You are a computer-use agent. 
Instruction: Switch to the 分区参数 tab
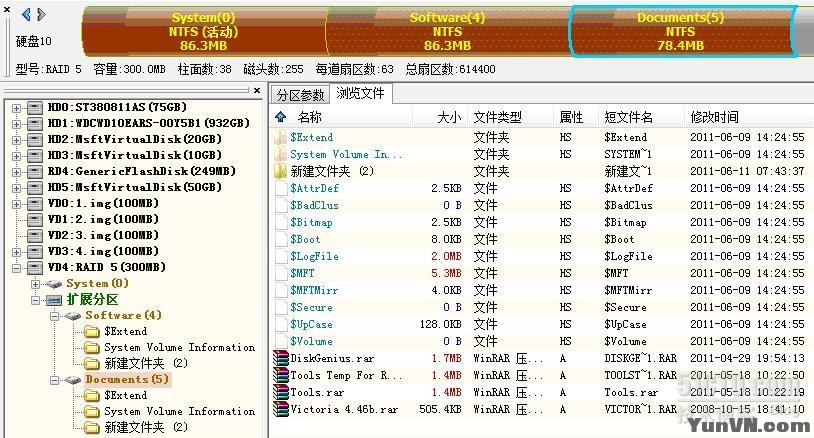point(300,95)
